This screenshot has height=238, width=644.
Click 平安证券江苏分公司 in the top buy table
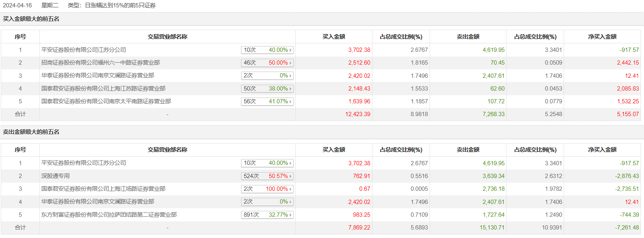pos(83,50)
